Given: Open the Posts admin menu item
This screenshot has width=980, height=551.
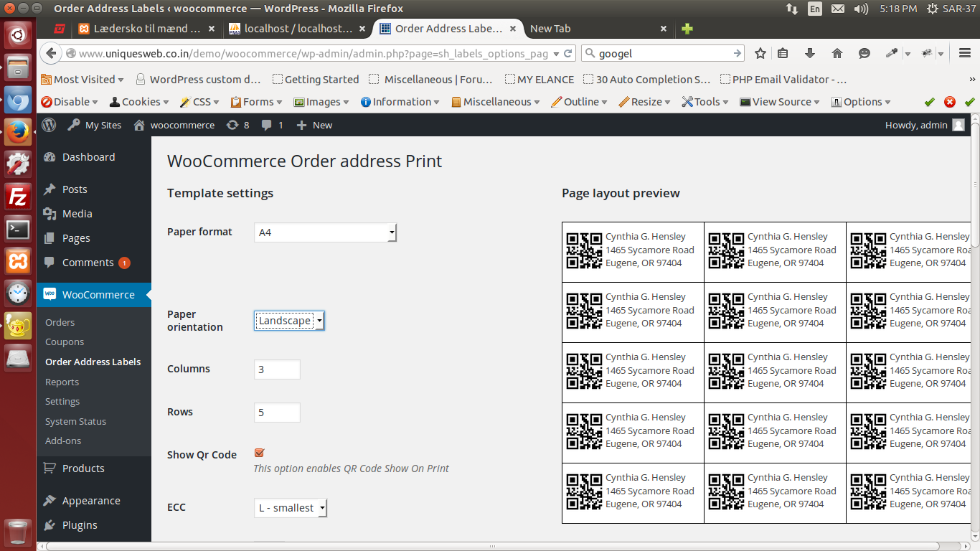Looking at the screenshot, I should pos(94,189).
